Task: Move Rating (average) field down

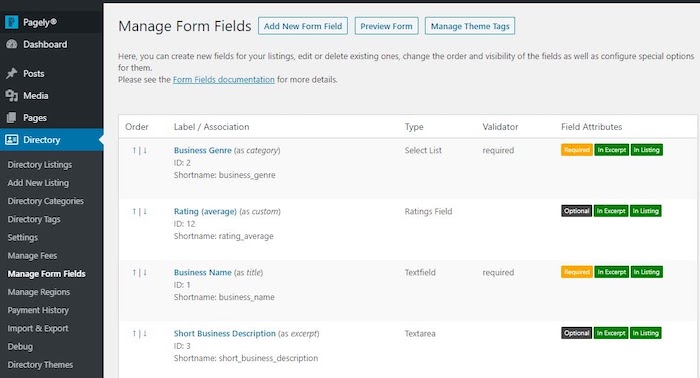Action: point(145,212)
